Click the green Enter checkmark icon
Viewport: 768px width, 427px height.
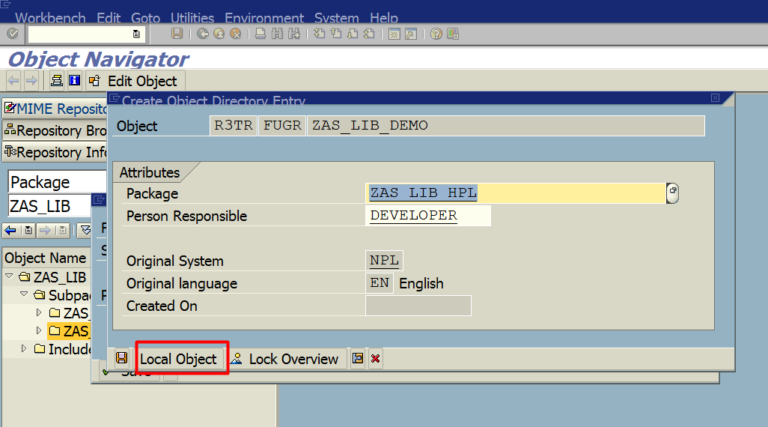12,34
